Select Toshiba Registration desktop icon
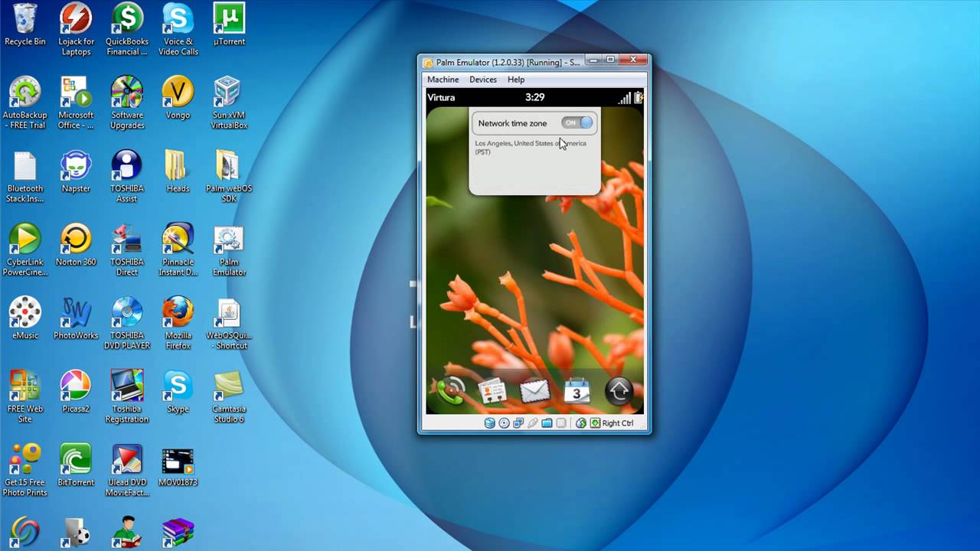 pos(127,397)
